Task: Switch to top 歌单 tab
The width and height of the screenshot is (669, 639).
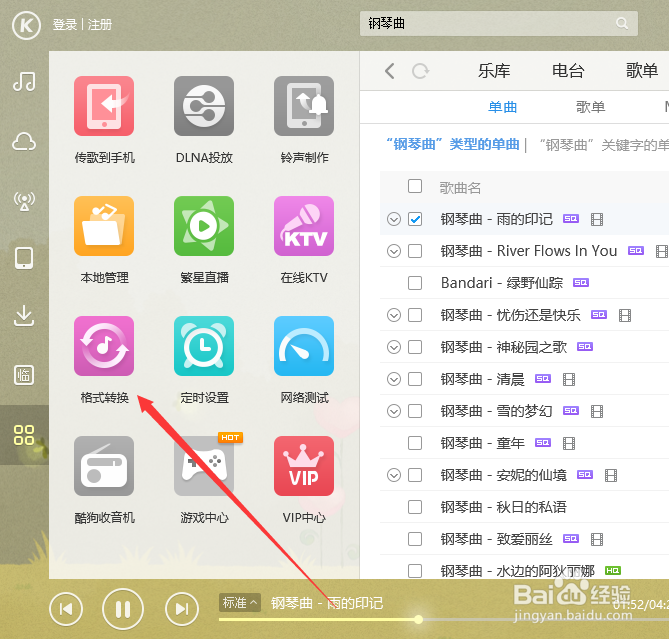Action: point(642,71)
